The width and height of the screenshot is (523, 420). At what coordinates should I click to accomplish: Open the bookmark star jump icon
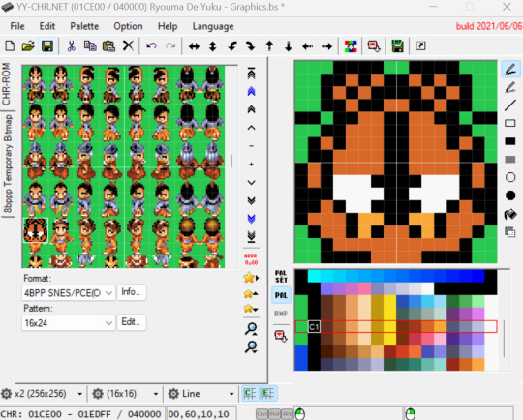[x=251, y=278]
